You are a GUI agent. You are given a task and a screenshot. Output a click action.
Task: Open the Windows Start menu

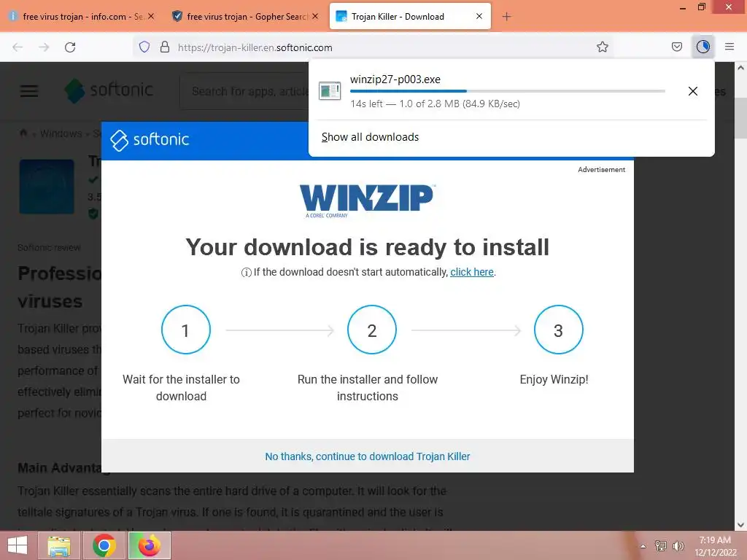[18, 545]
